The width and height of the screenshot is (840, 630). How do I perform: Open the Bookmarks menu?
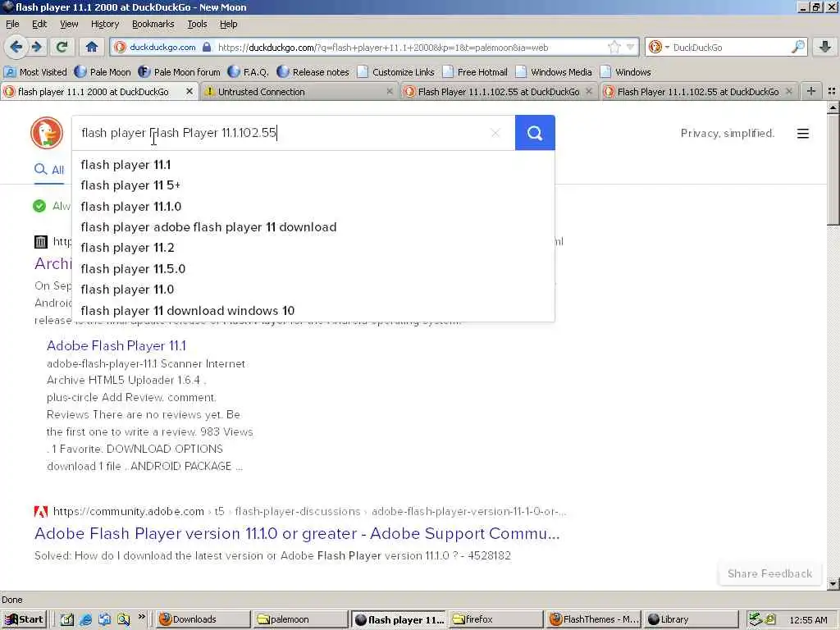coord(153,24)
